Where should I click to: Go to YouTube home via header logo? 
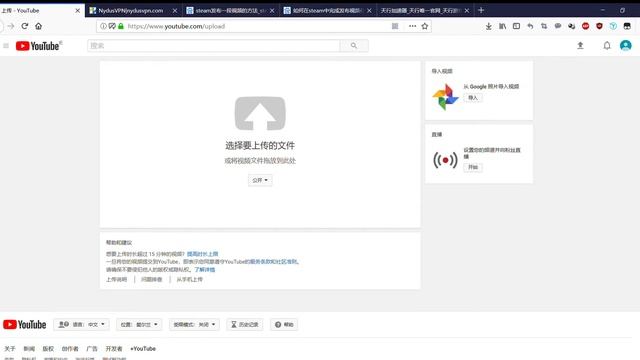click(39, 46)
